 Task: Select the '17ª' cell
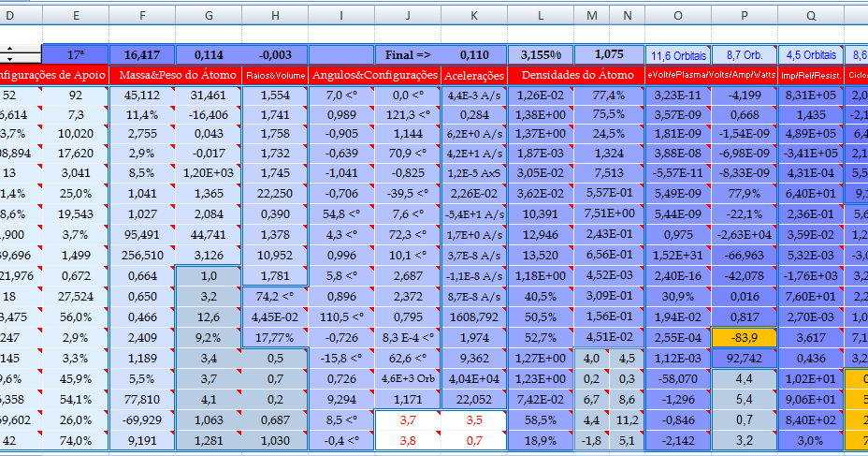pyautogui.click(x=75, y=55)
